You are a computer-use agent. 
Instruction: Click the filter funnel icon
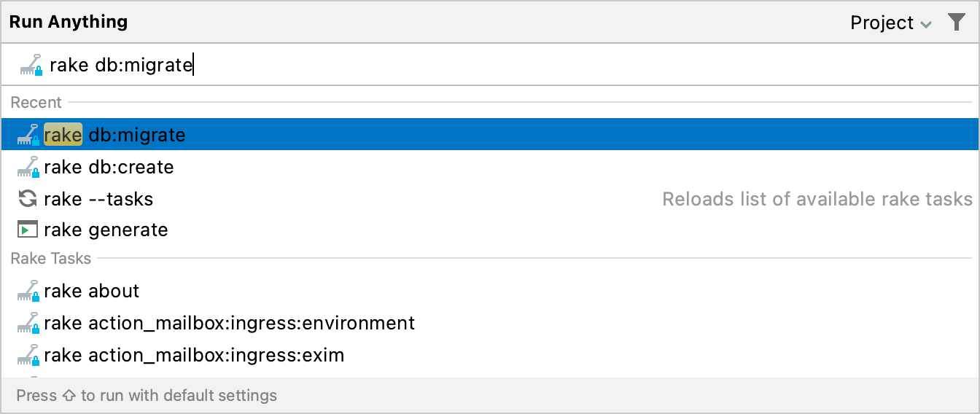[x=956, y=23]
